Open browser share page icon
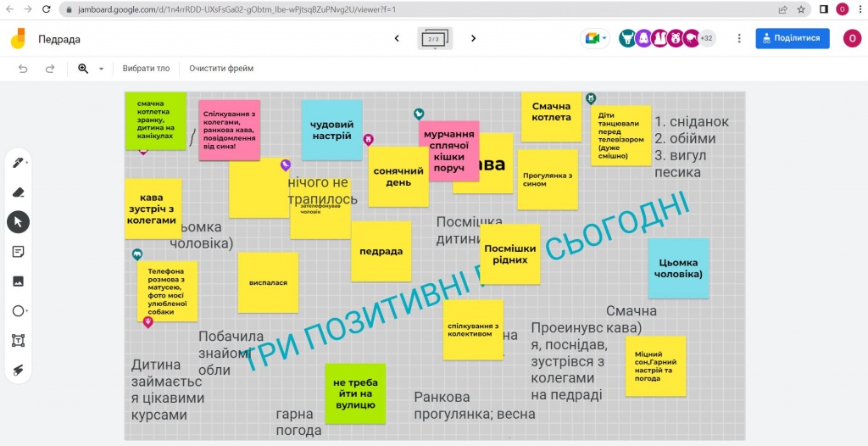This screenshot has width=868, height=446. point(782,9)
